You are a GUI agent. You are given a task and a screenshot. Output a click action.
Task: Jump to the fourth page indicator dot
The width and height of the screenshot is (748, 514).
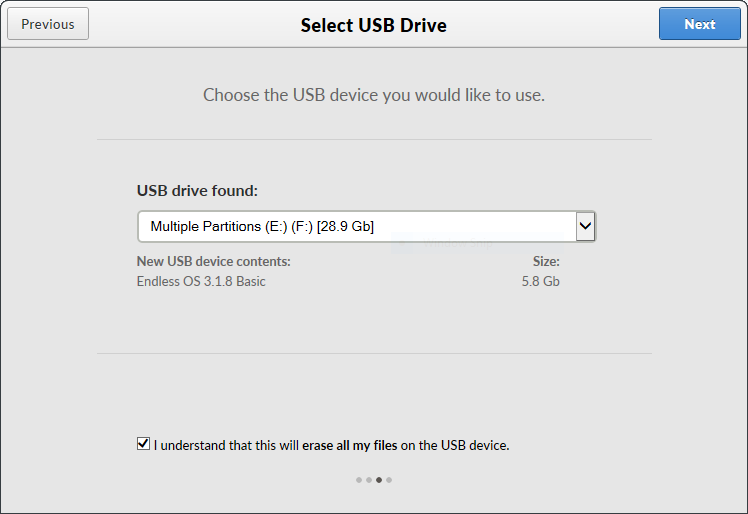pyautogui.click(x=389, y=480)
